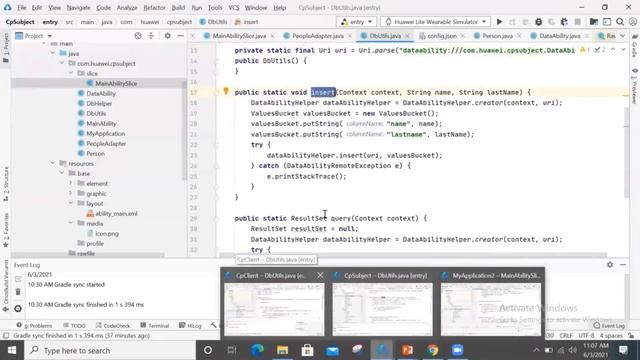Screen dimensions: 640x360
Task: Expand the element folder
Action: tap(71, 183)
